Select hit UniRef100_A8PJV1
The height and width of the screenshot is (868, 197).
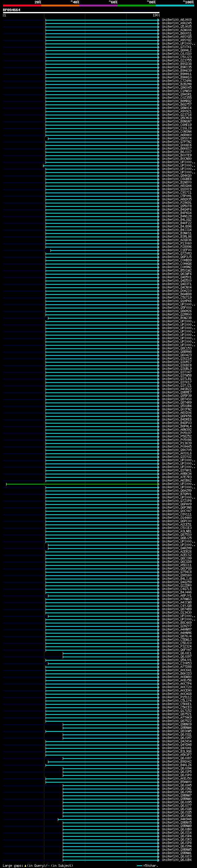click(x=177, y=596)
